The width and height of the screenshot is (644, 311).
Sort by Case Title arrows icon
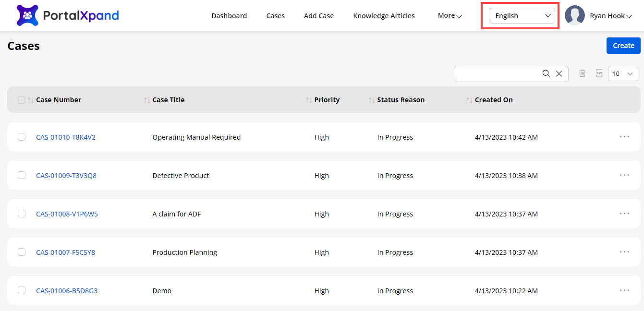pos(147,100)
